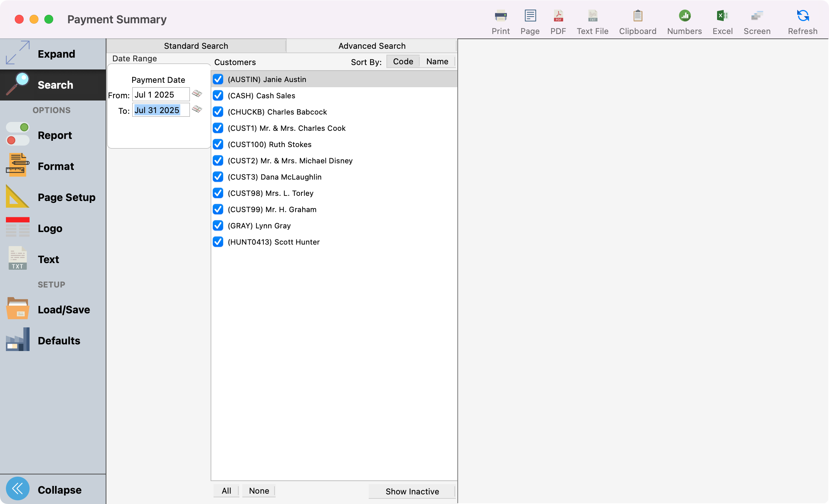Open the report in Numbers

(x=684, y=20)
